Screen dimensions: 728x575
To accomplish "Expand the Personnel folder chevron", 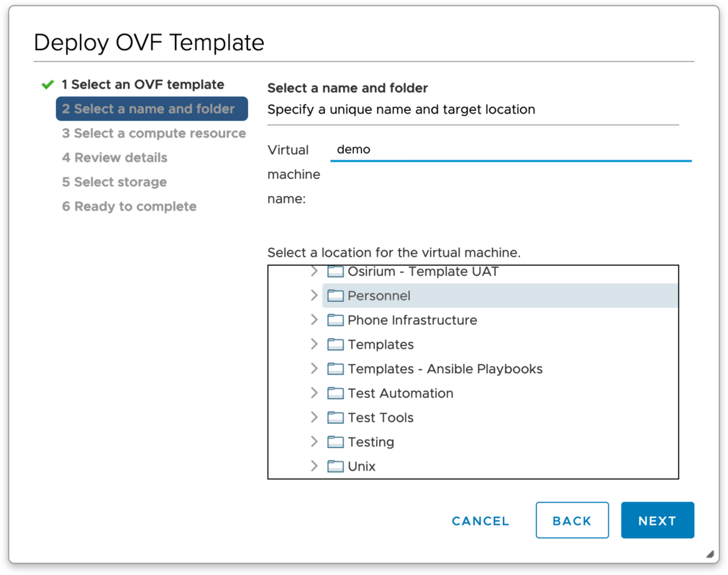I will pos(314,295).
